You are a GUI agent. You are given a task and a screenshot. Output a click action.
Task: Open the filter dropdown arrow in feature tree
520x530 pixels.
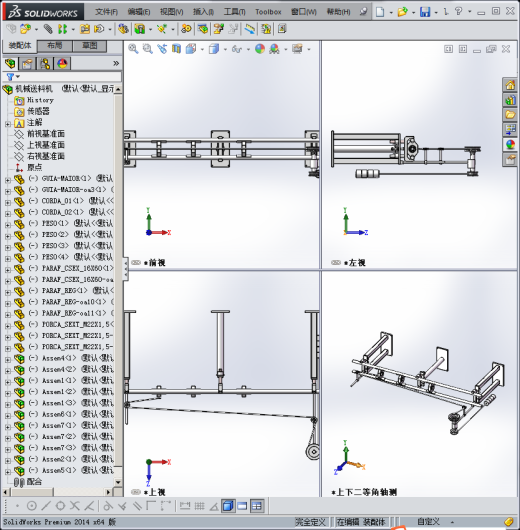pos(18,77)
